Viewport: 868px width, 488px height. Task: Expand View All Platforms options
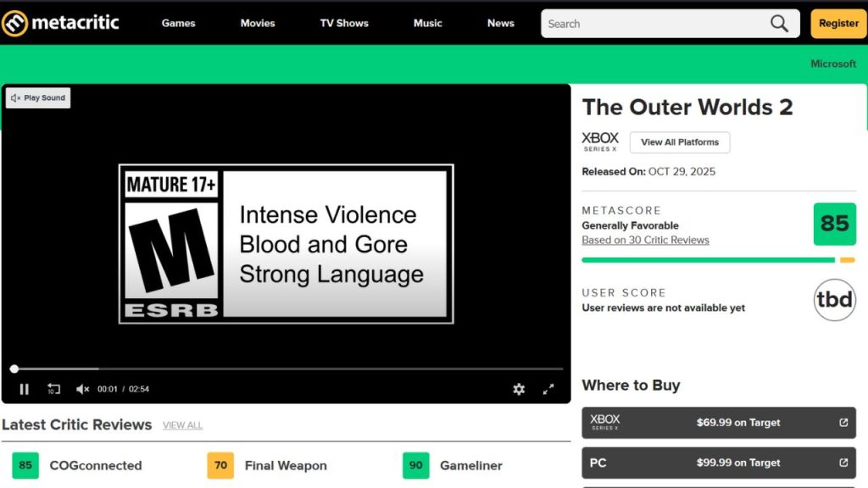(x=679, y=142)
